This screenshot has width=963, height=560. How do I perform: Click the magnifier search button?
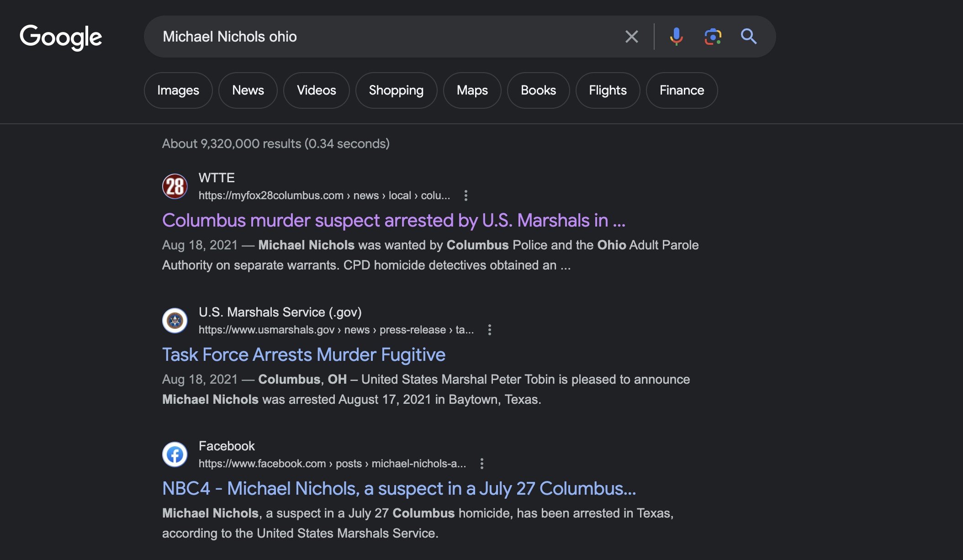(x=748, y=37)
